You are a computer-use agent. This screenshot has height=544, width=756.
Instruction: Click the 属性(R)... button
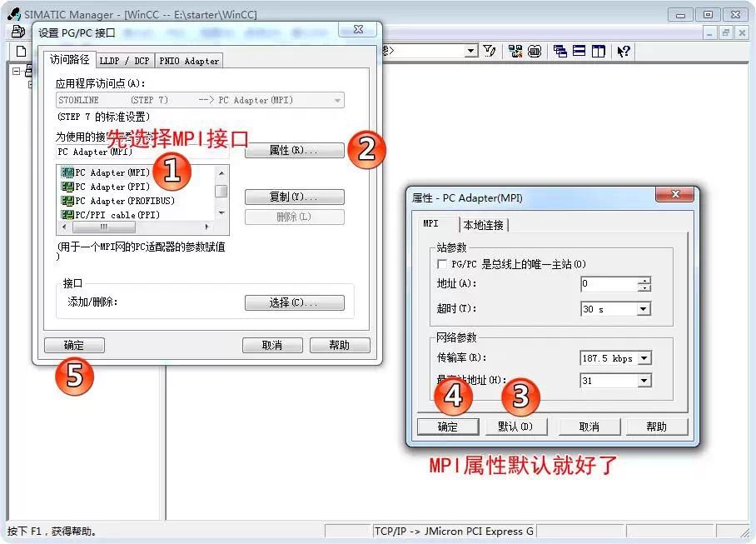pos(294,150)
